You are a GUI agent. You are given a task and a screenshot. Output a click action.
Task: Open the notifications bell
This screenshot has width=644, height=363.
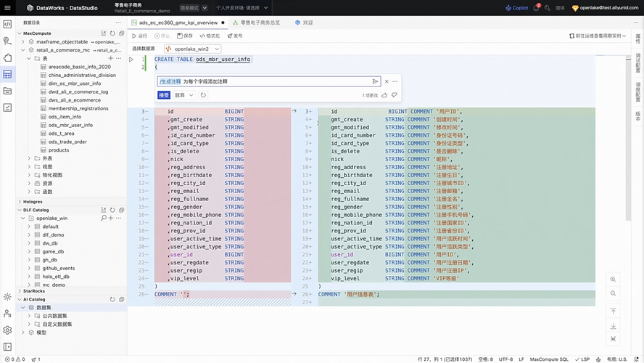point(537,8)
